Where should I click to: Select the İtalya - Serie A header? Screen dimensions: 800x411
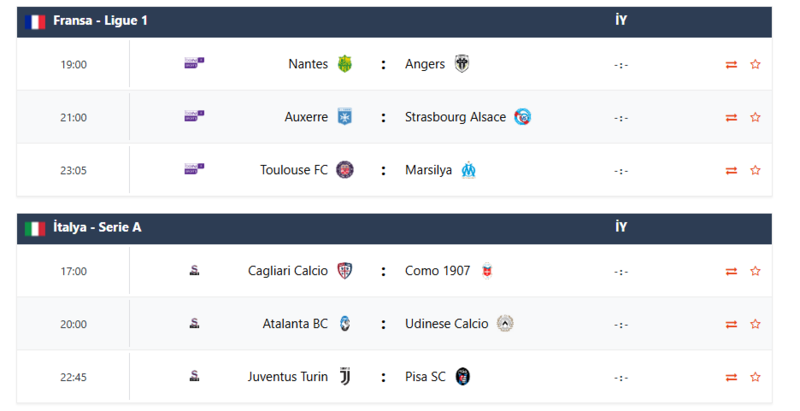point(97,228)
